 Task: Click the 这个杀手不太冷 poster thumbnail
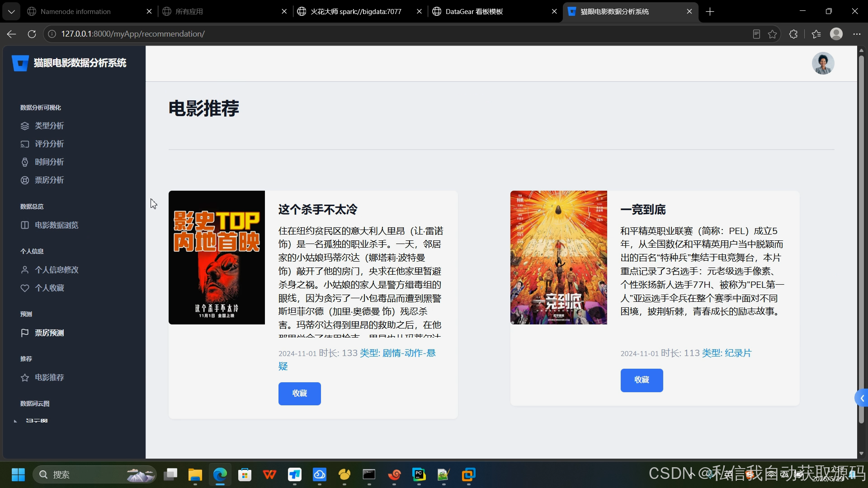(217, 258)
